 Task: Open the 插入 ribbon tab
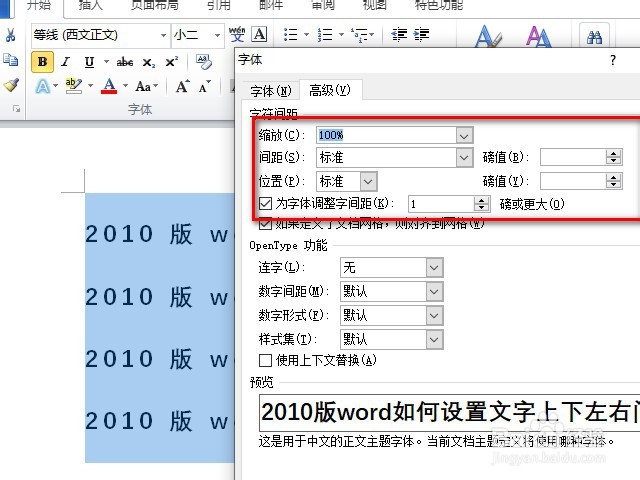click(90, 5)
